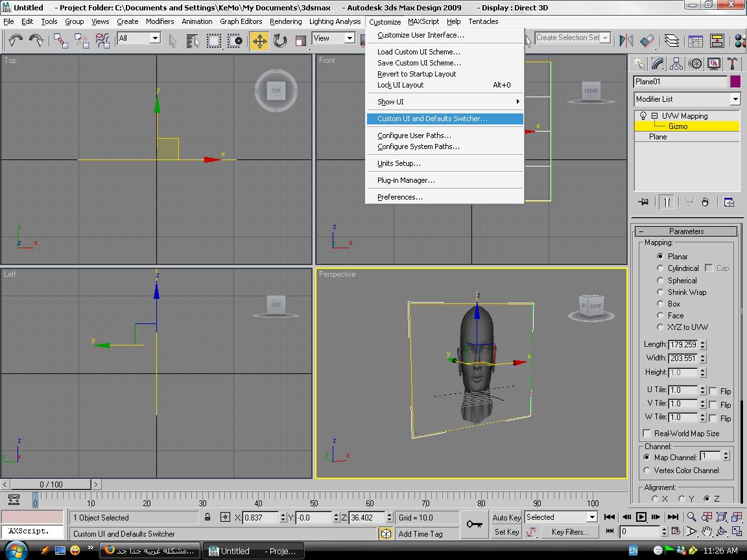Open the Plug-in Manager entry
The image size is (747, 560).
point(444,180)
